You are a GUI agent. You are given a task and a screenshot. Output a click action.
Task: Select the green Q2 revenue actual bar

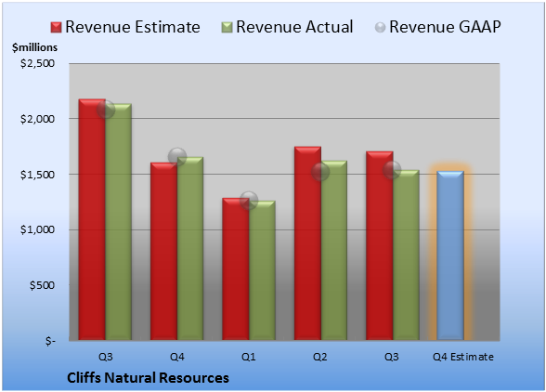(x=334, y=250)
